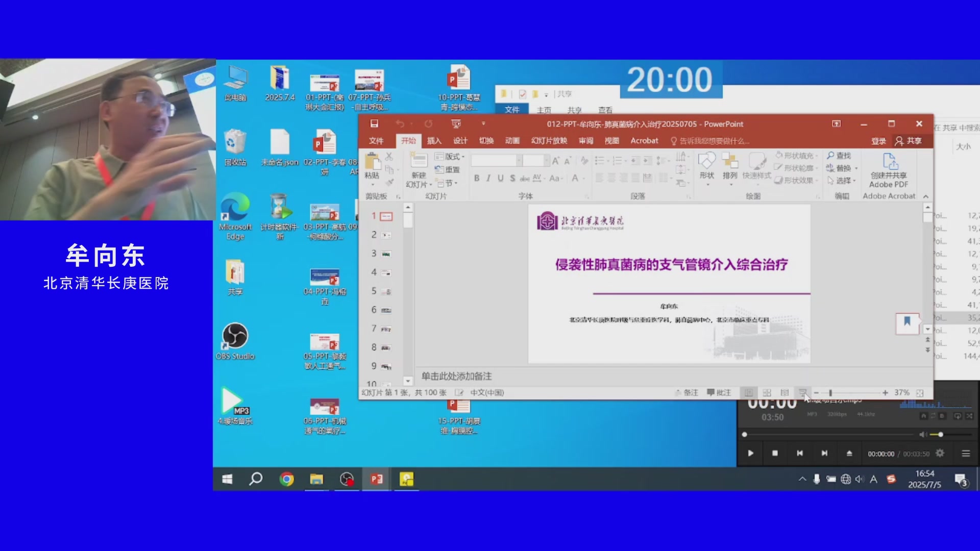Click the fit slide to window icon
Image resolution: width=980 pixels, height=551 pixels.
pyautogui.click(x=920, y=393)
